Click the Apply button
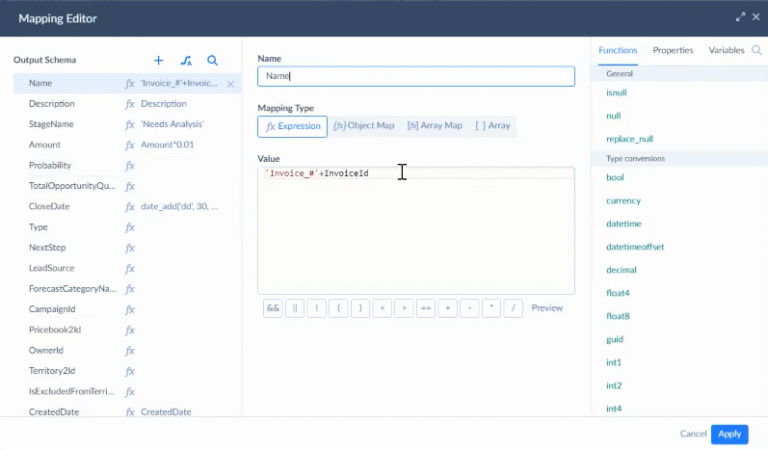 (729, 434)
